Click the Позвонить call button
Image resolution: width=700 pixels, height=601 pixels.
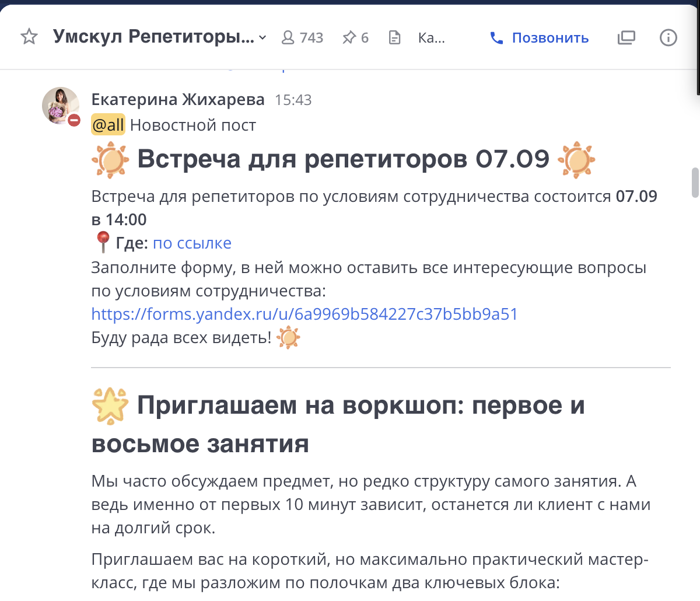tap(540, 38)
